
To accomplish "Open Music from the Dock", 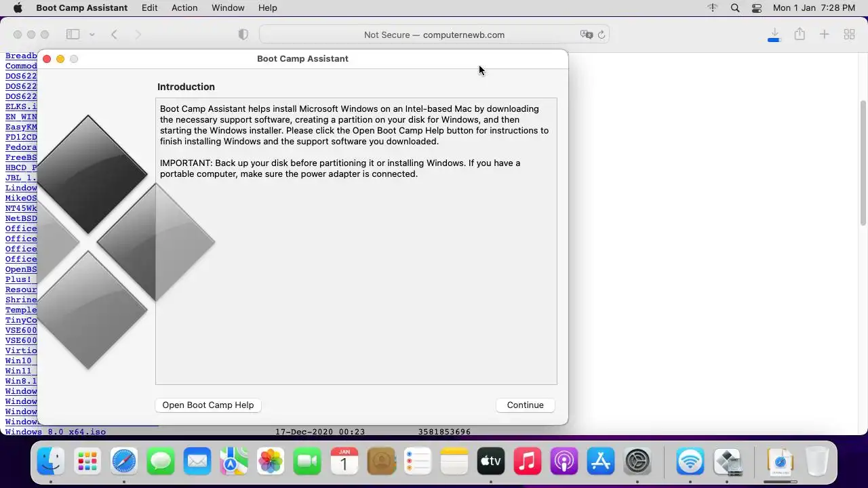I will click(528, 462).
